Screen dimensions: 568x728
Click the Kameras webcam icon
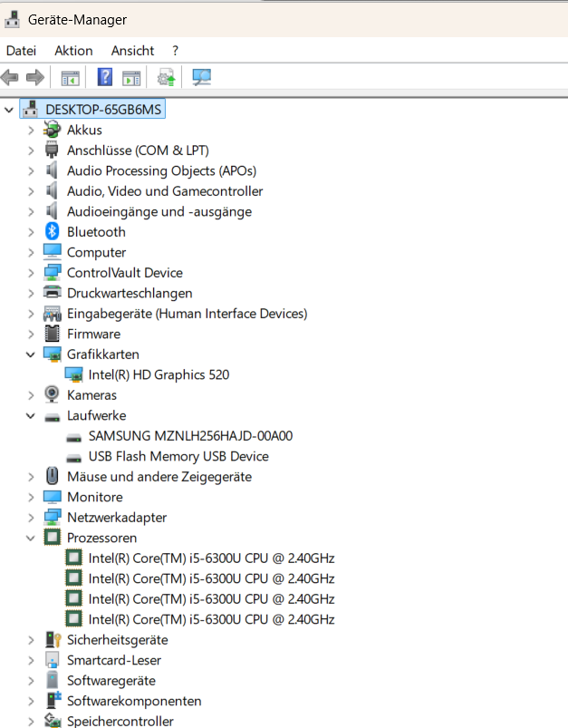coord(52,394)
